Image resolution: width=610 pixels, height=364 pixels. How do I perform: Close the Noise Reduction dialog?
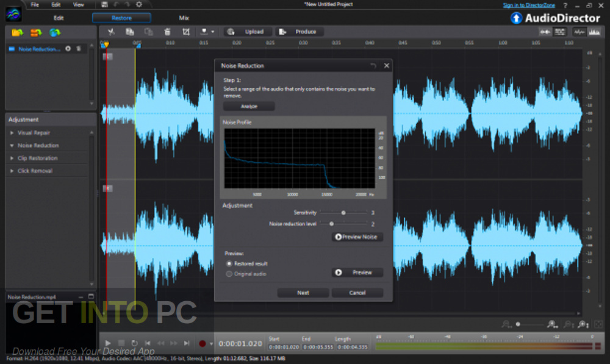[386, 66]
